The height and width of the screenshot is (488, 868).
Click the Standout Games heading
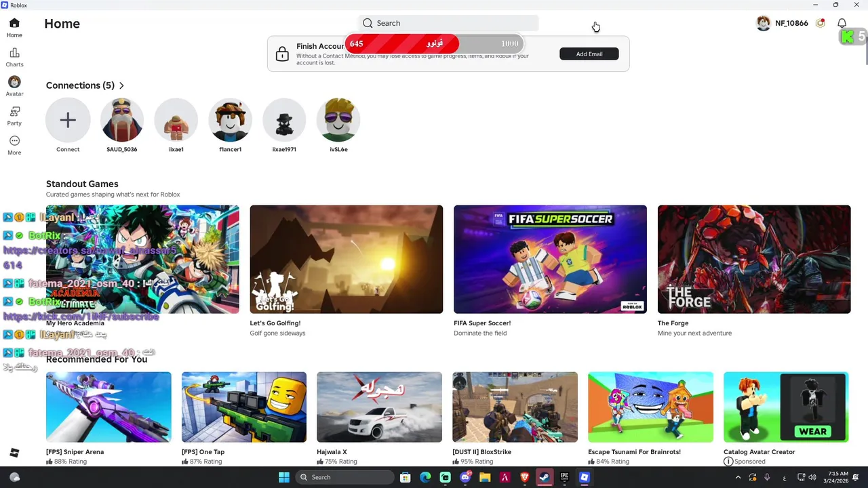click(x=82, y=184)
